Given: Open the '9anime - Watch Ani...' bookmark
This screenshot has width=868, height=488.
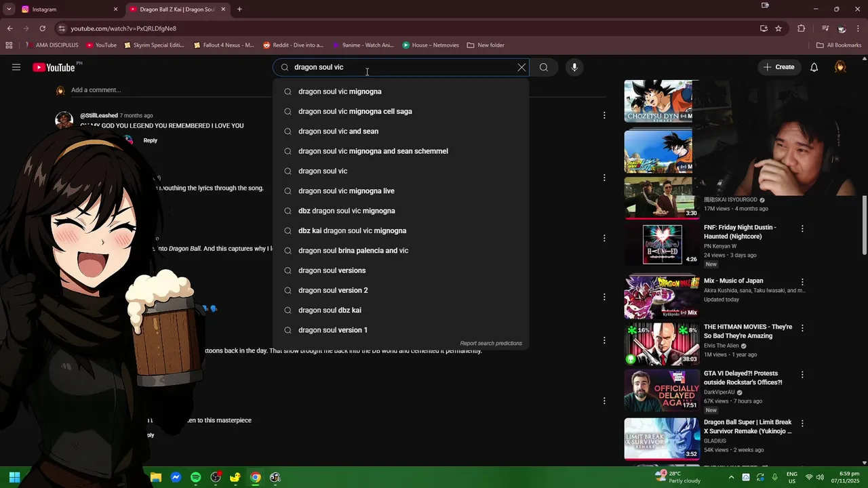Looking at the screenshot, I should [x=362, y=45].
